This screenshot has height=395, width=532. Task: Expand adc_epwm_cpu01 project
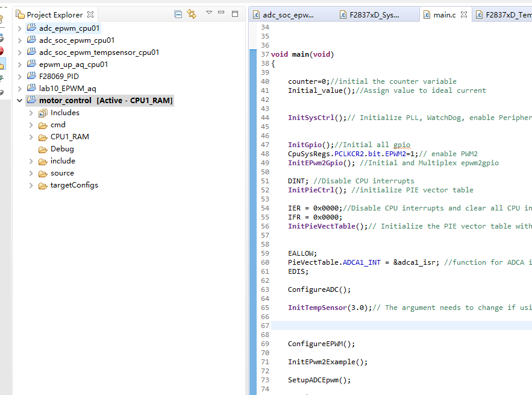pos(20,28)
